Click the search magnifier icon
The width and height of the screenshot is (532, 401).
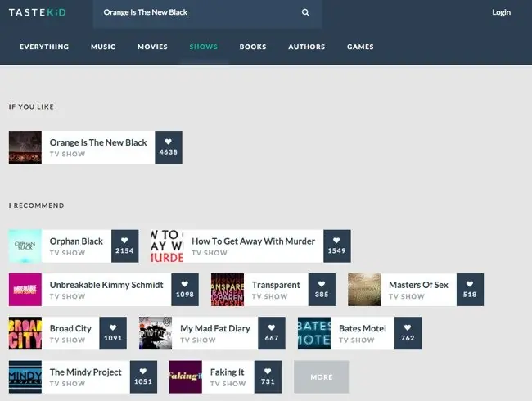[x=305, y=12]
